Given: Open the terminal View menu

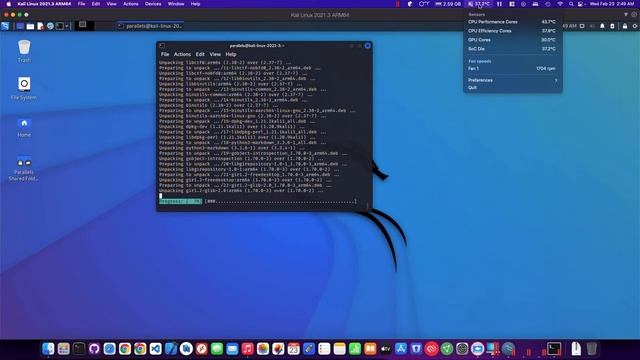Looking at the screenshot, I should (215, 54).
